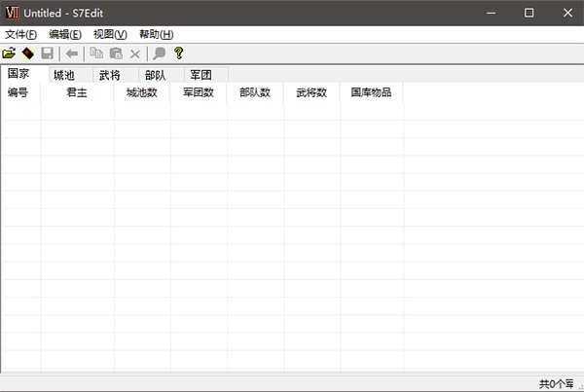The height and width of the screenshot is (392, 584).
Task: Click the Open file folder icon
Action: (10, 53)
